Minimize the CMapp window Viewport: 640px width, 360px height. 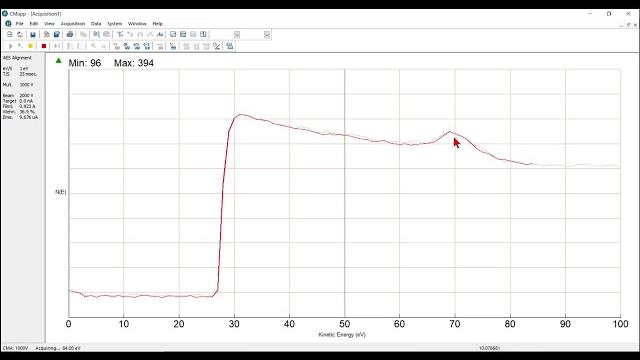tap(590, 13)
